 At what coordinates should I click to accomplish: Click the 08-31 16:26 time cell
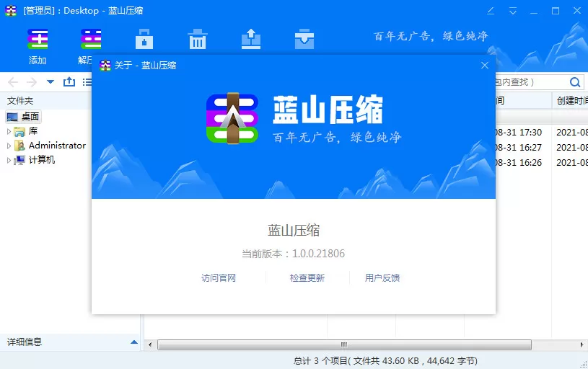(518, 163)
